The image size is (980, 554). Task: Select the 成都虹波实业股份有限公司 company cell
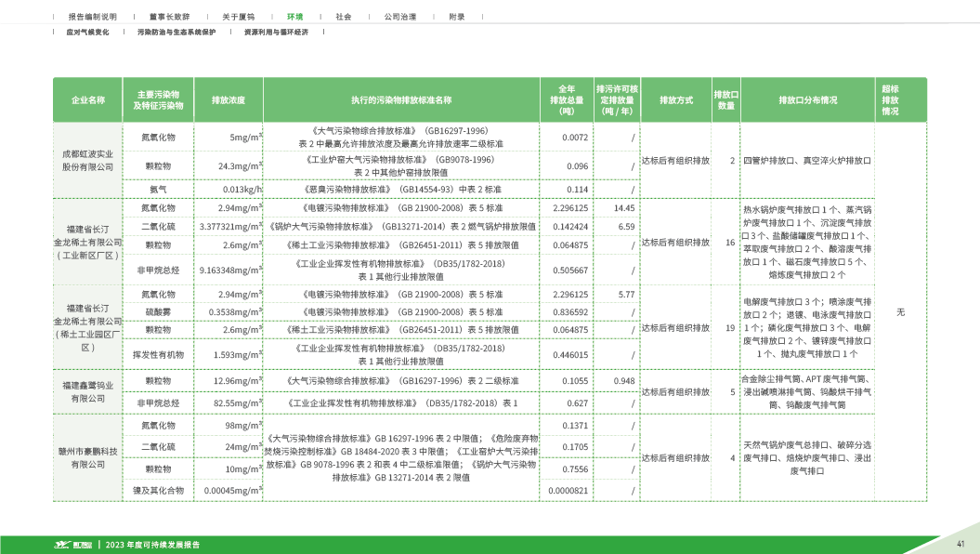pos(88,160)
